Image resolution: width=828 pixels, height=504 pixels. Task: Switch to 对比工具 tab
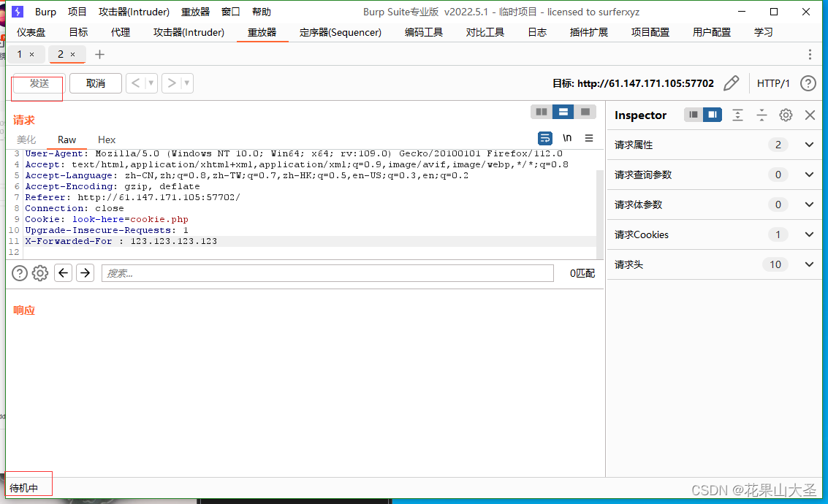click(x=485, y=32)
